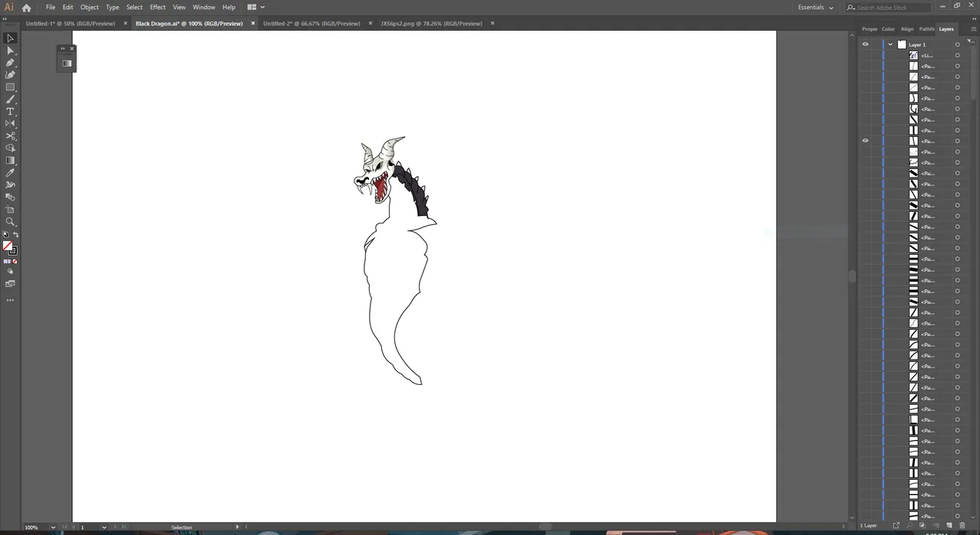The height and width of the screenshot is (535, 980).
Task: Select the Curvature tool
Action: [10, 75]
